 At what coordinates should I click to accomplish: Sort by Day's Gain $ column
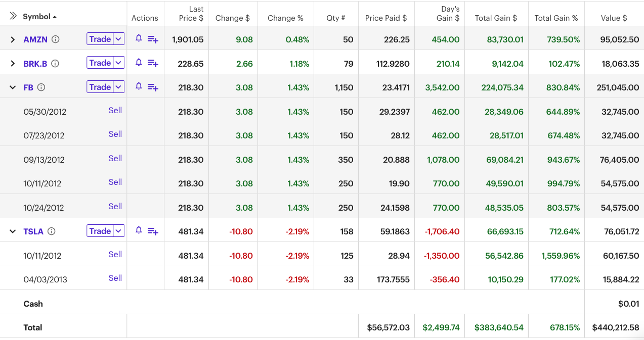coord(448,14)
